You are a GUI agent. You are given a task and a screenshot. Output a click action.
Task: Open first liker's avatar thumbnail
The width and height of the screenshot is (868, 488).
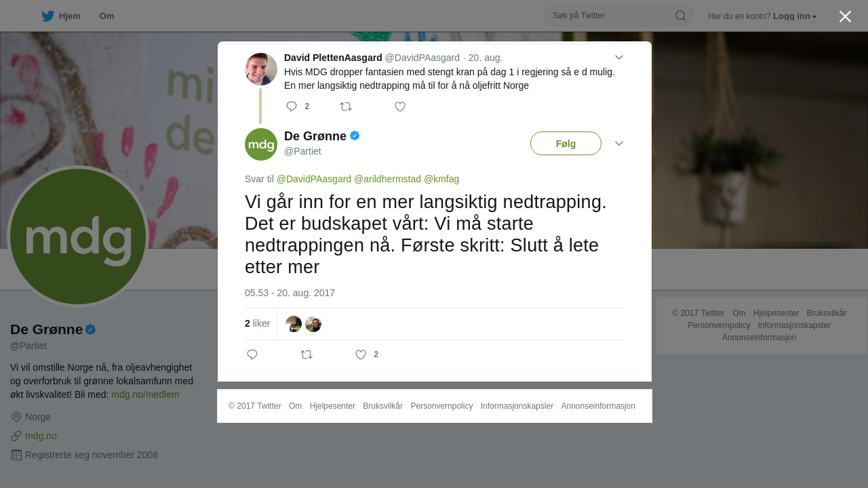[294, 324]
